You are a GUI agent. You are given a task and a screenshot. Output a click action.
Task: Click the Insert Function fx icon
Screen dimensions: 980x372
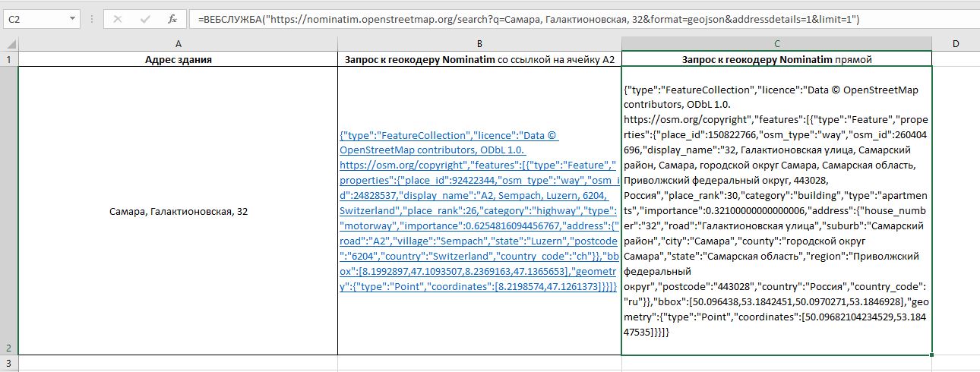pyautogui.click(x=172, y=19)
